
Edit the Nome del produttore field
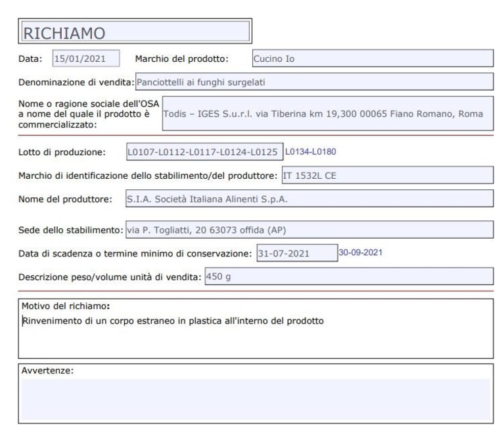[309, 199]
